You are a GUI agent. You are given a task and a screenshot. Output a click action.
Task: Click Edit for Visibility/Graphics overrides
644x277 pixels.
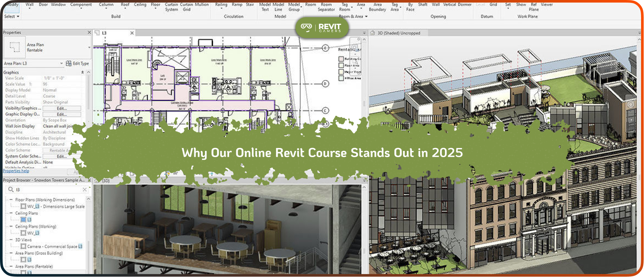tap(62, 109)
